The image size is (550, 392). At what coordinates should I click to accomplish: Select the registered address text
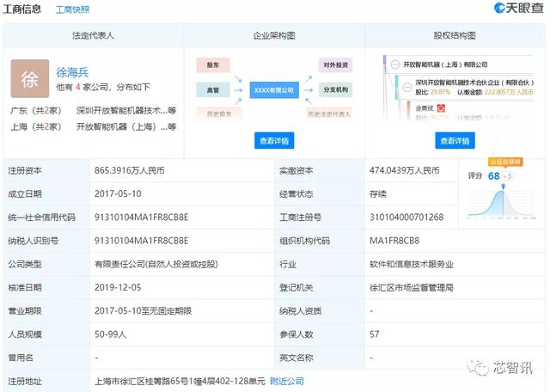click(180, 381)
